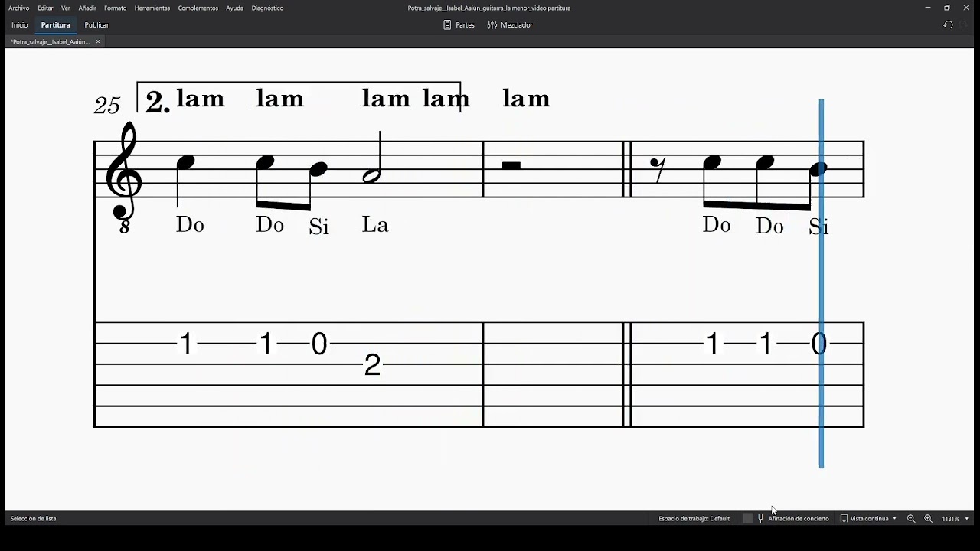Click the undo arrow icon
980x551 pixels.
pyautogui.click(x=948, y=25)
